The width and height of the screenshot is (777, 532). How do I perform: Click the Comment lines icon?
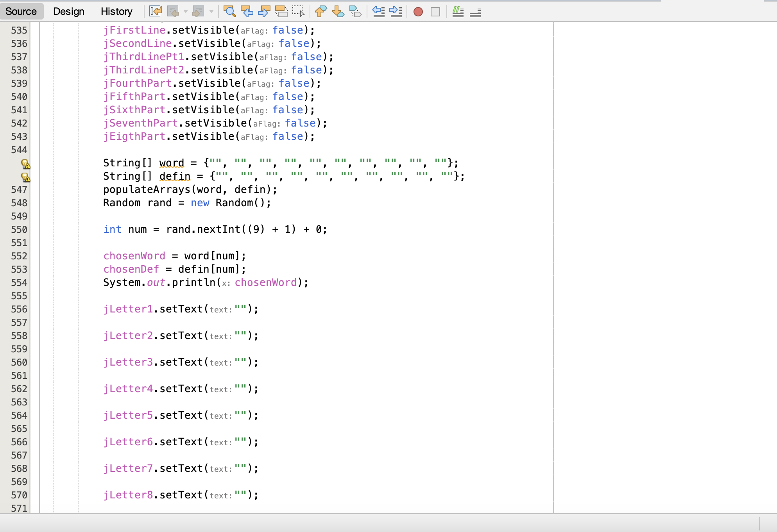click(x=458, y=12)
